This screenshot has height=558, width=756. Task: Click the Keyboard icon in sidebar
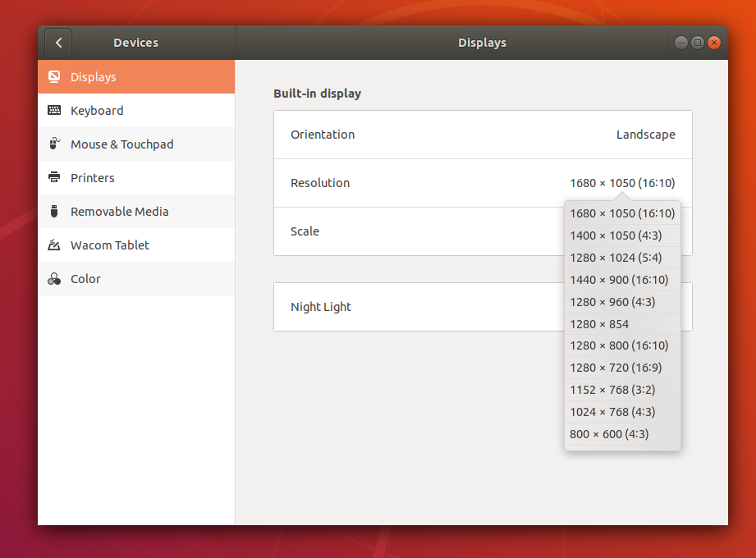[54, 110]
